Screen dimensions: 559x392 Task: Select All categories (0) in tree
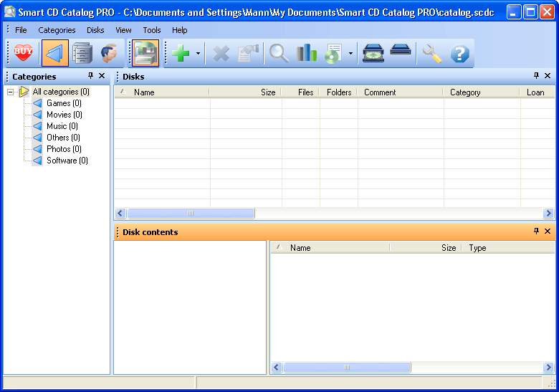(61, 92)
